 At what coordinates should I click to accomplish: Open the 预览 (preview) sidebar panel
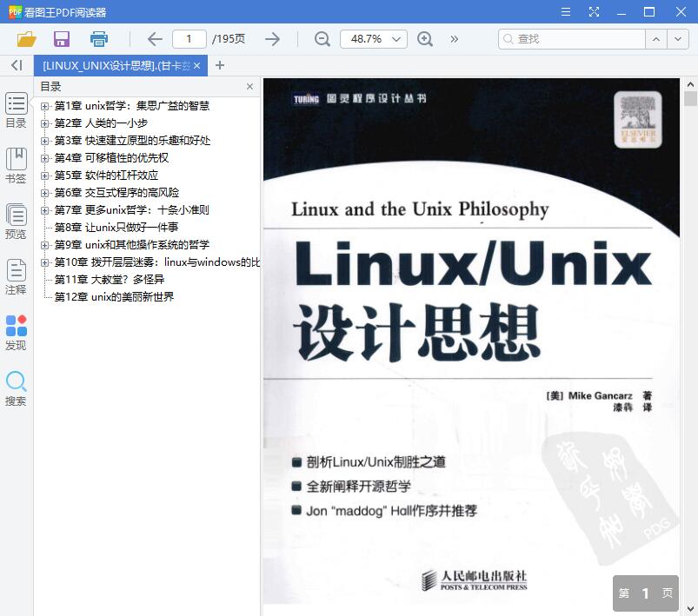click(16, 222)
